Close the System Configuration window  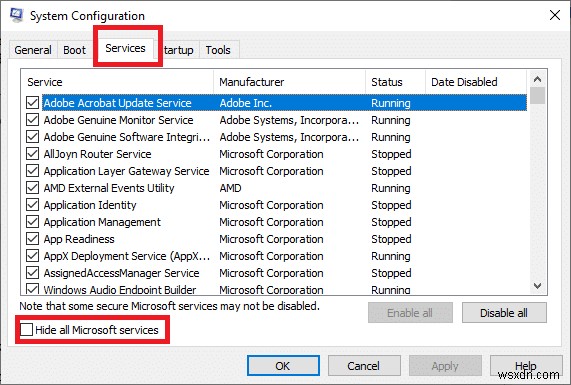coord(555,15)
